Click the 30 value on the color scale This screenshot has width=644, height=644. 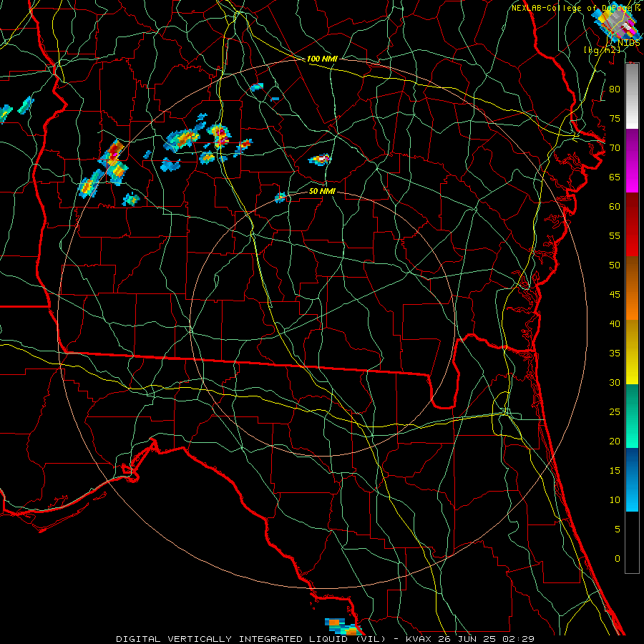[x=615, y=382]
